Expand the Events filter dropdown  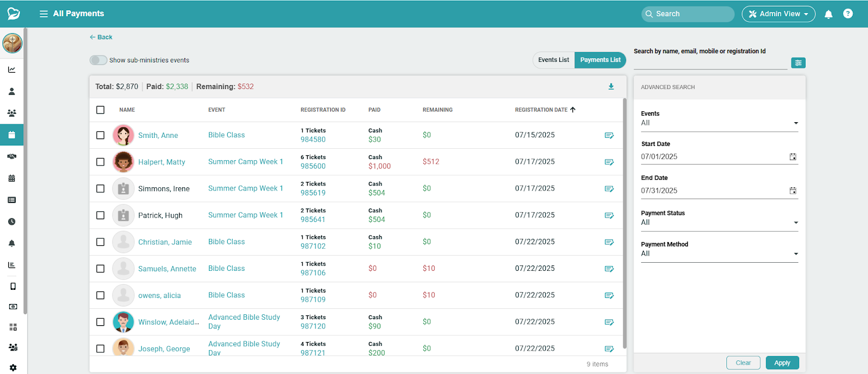coord(719,123)
